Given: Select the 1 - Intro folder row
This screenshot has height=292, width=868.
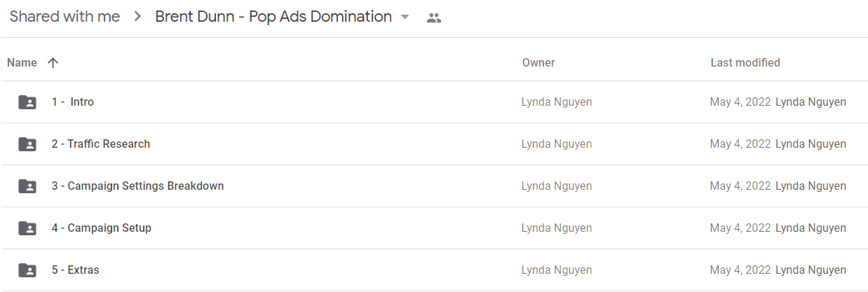Looking at the screenshot, I should (x=434, y=102).
